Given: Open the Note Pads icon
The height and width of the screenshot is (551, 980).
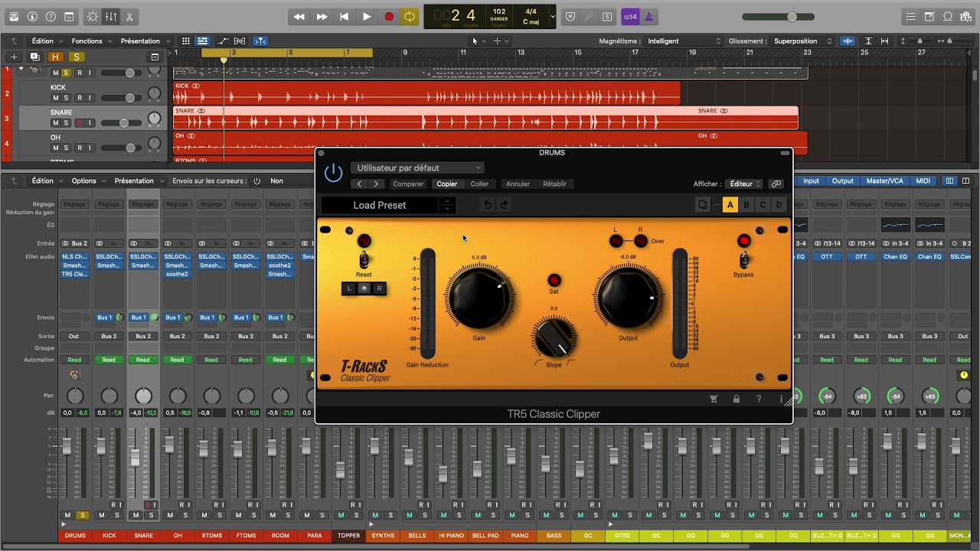Looking at the screenshot, I should click(x=929, y=17).
